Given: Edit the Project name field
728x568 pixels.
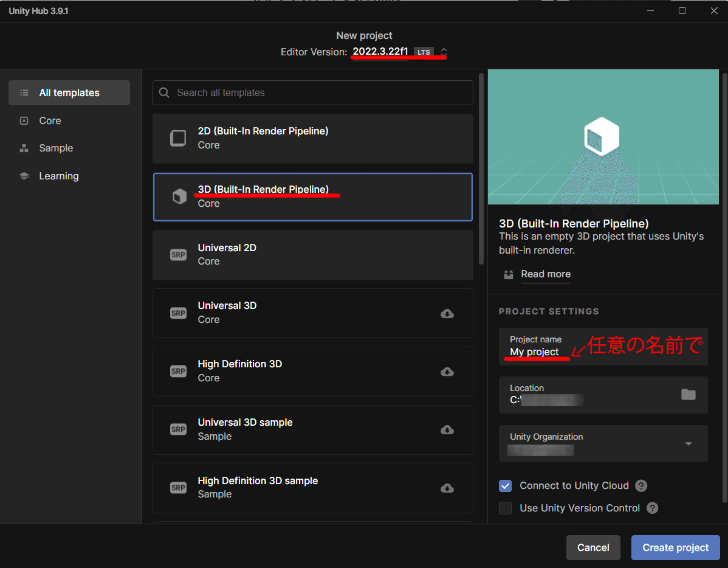Looking at the screenshot, I should point(603,347).
